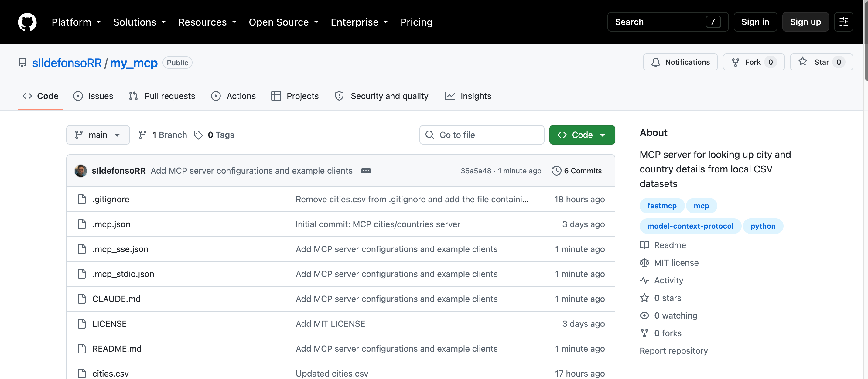
Task: Click the file icon for README.md
Action: coord(81,349)
